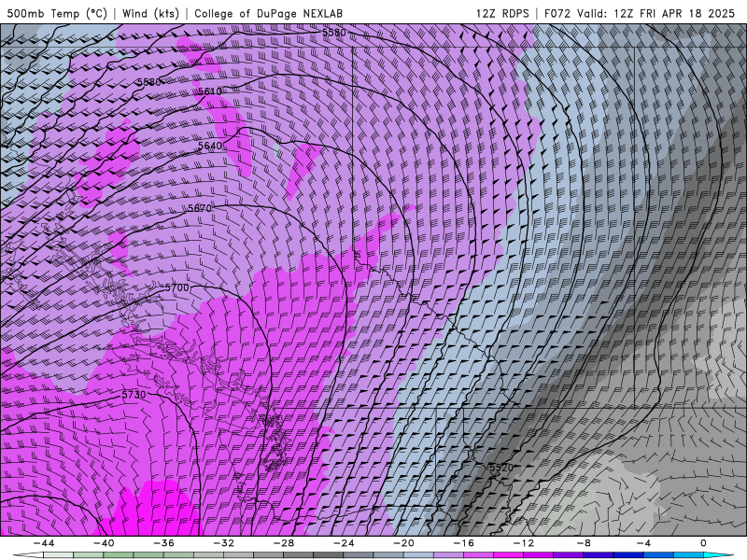
Task: Click the 0 colorbar tick label
Action: (704, 543)
